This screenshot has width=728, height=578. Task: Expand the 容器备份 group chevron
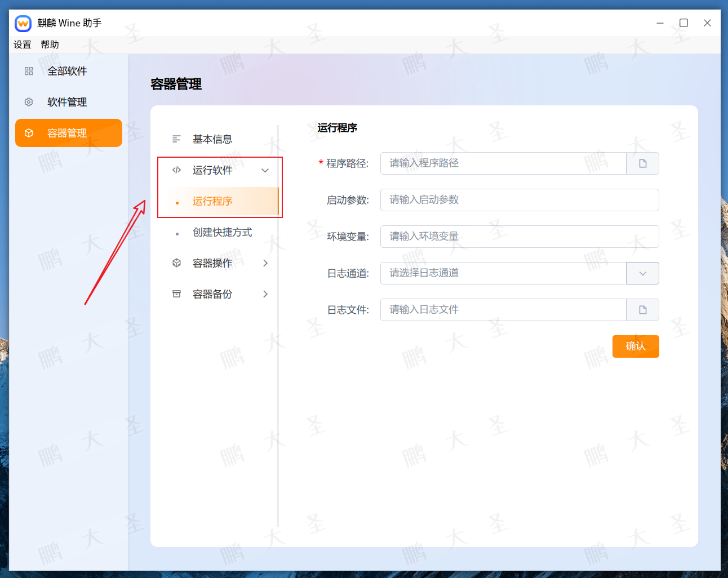coord(265,294)
